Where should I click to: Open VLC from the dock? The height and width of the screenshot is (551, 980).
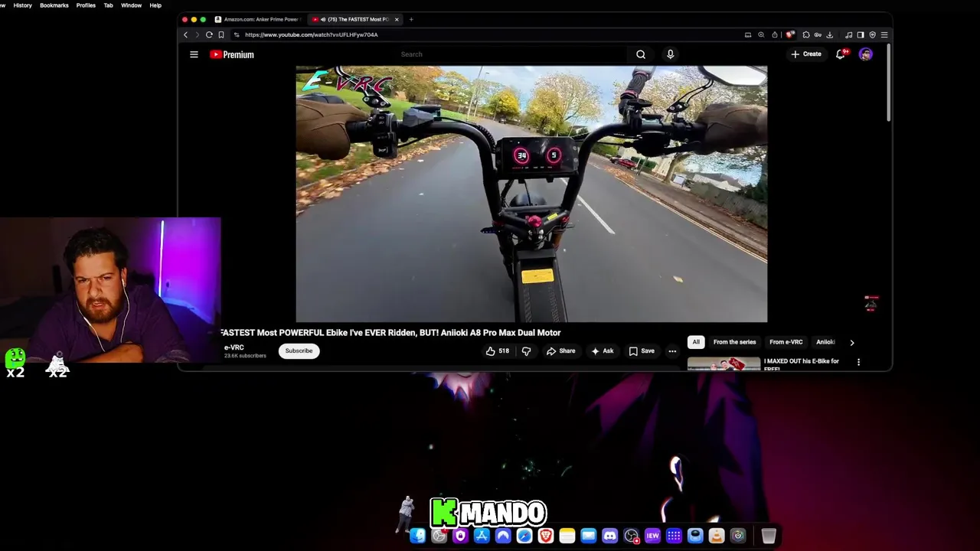click(x=717, y=536)
